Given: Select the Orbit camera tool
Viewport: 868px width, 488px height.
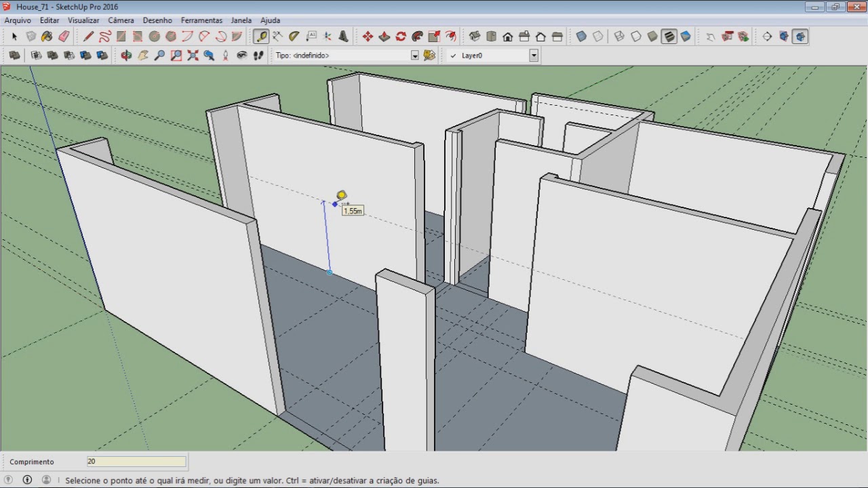Looking at the screenshot, I should click(x=126, y=56).
